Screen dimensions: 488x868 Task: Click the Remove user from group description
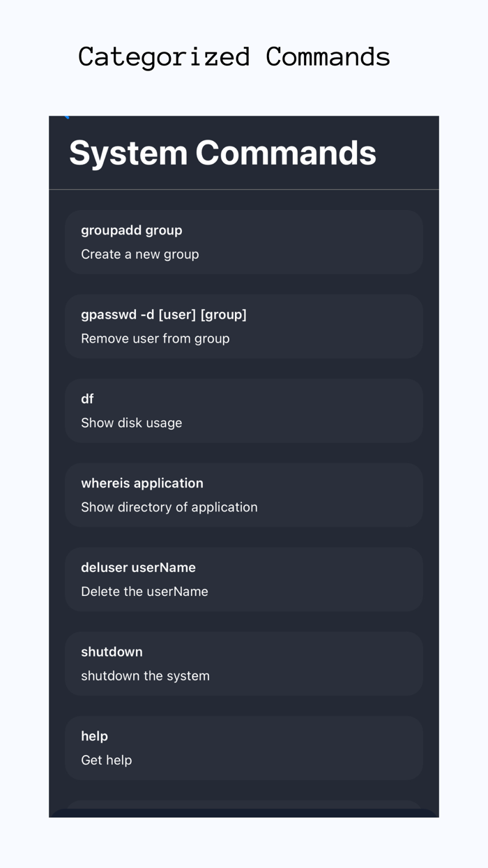[x=155, y=338]
